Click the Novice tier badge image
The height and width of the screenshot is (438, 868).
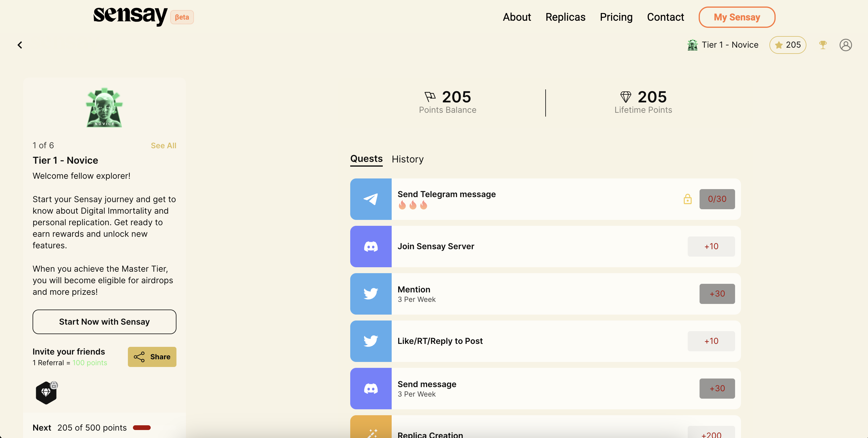click(x=105, y=108)
